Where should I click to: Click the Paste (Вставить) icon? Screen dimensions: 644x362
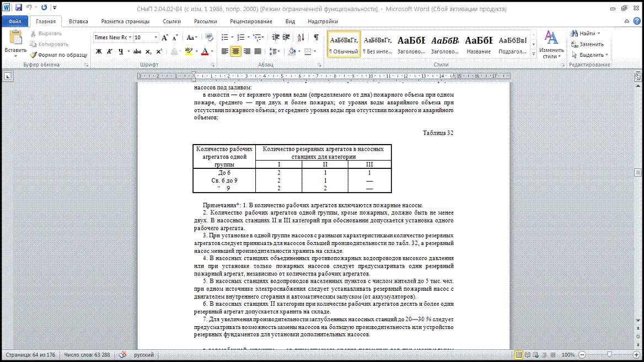(15, 39)
